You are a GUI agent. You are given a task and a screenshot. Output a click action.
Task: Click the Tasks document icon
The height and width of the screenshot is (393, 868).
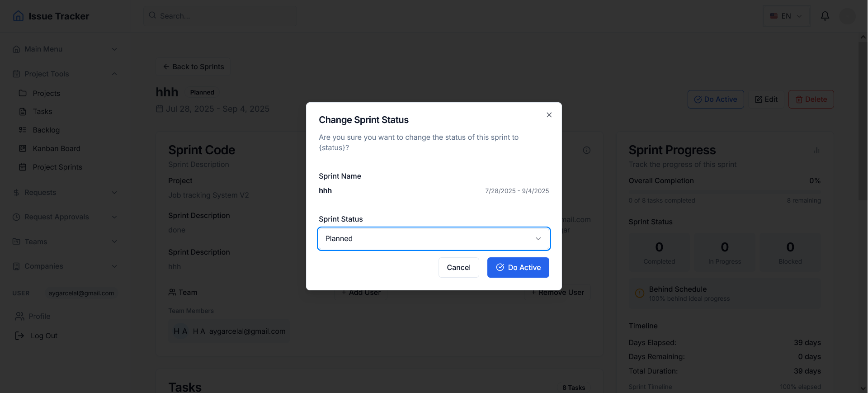(23, 111)
